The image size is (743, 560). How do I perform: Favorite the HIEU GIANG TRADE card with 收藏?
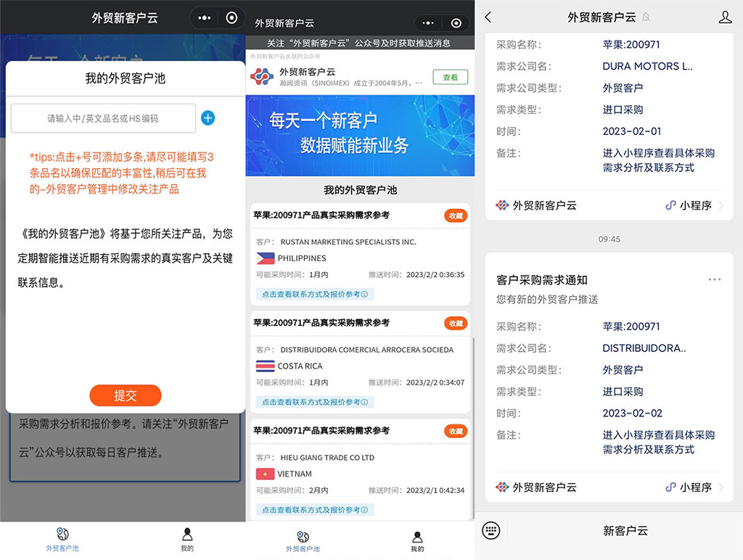point(456,431)
